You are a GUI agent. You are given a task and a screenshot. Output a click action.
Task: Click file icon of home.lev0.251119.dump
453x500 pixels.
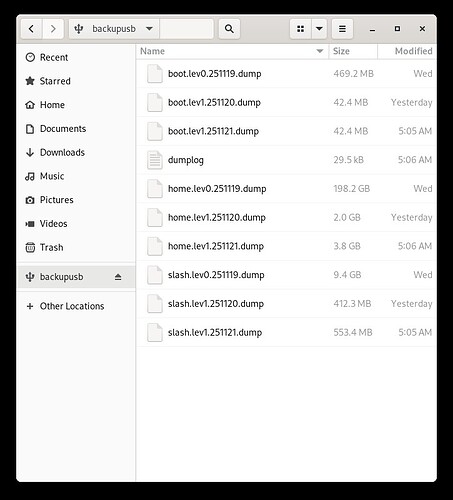[155, 189]
